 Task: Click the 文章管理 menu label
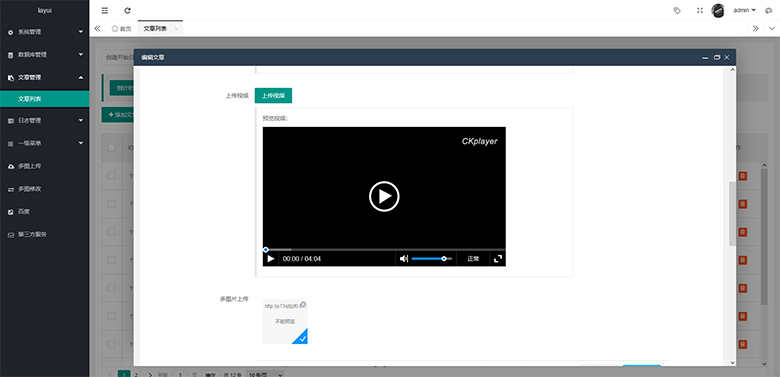[x=29, y=78]
